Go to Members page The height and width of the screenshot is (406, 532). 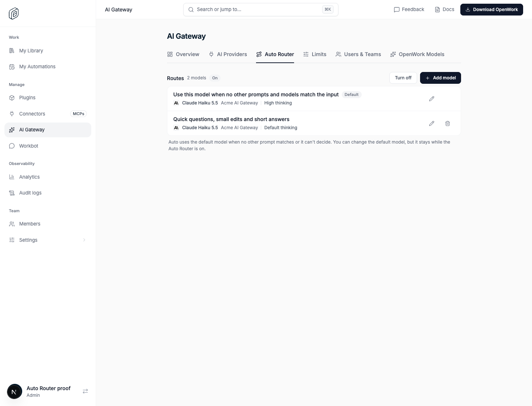click(48, 224)
